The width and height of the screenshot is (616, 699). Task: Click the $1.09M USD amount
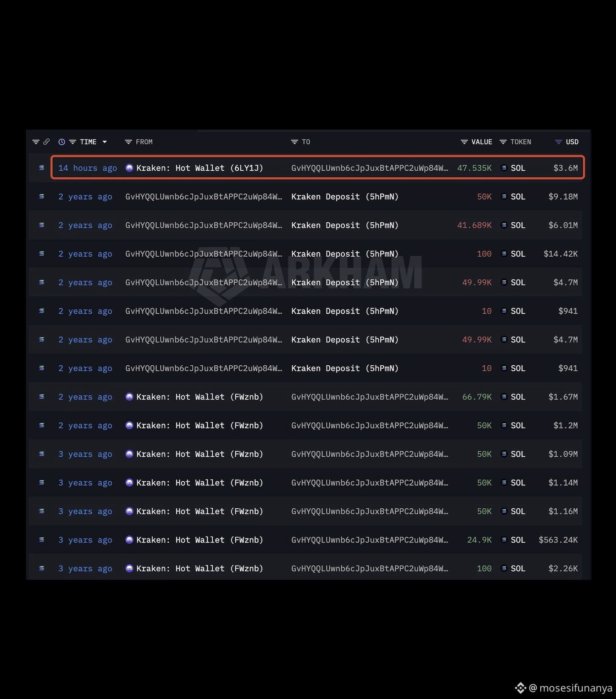point(563,454)
